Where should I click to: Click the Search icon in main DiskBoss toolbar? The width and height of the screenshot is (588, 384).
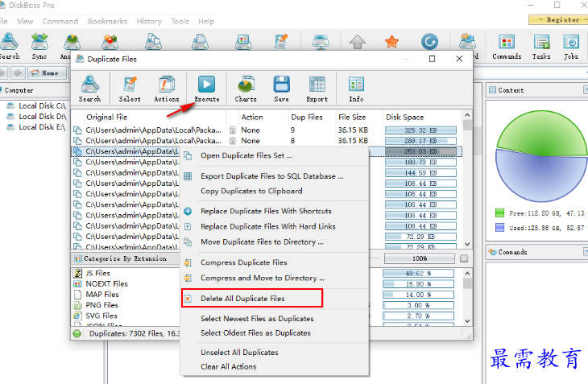click(9, 46)
